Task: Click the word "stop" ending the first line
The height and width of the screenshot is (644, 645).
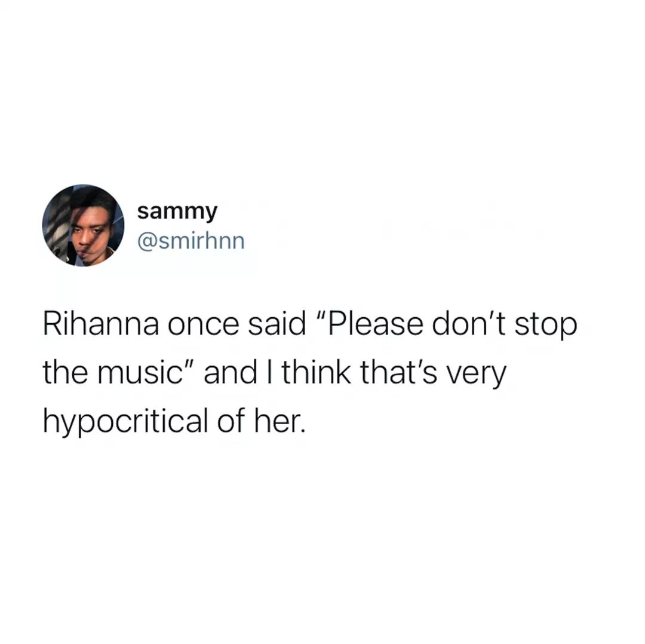Action: pyautogui.click(x=546, y=327)
